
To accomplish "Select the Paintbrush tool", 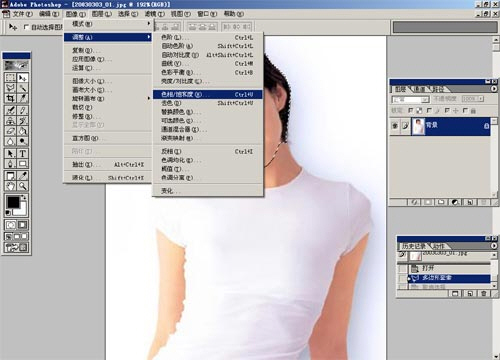I will pos(23,110).
